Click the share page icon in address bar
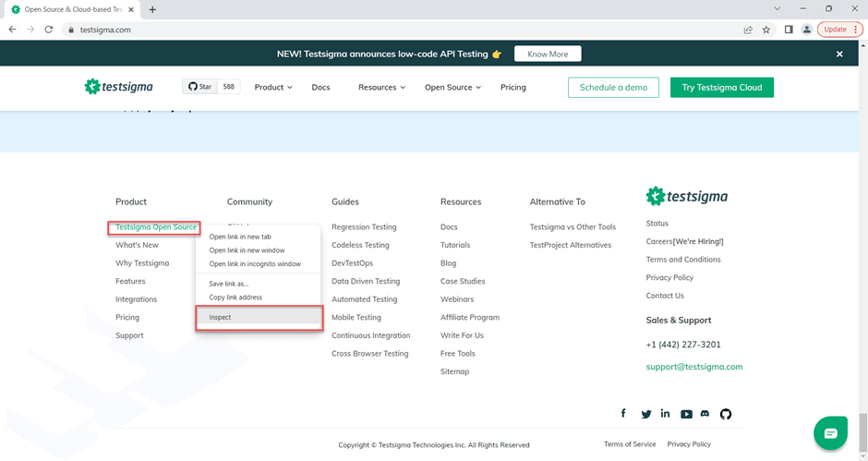868x461 pixels. [x=748, y=30]
